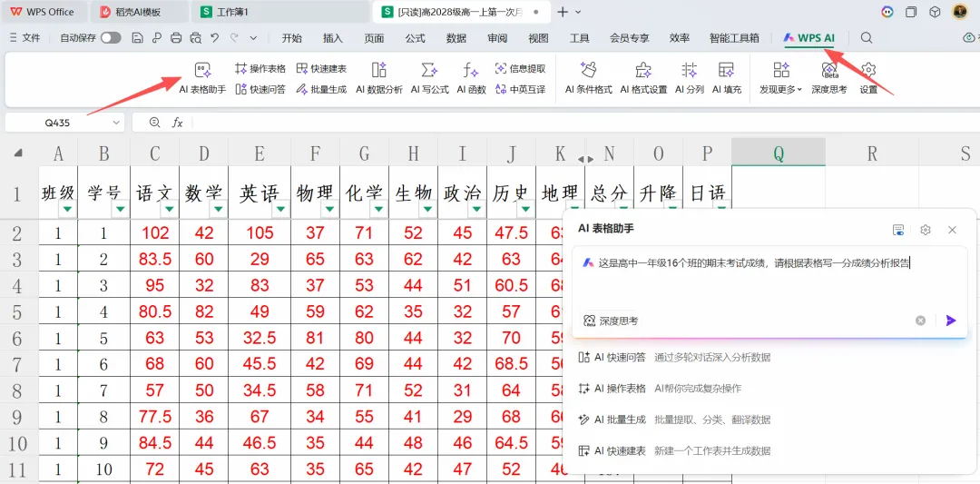The width and height of the screenshot is (980, 484).
Task: Open new tab options chevron
Action: pyautogui.click(x=578, y=12)
